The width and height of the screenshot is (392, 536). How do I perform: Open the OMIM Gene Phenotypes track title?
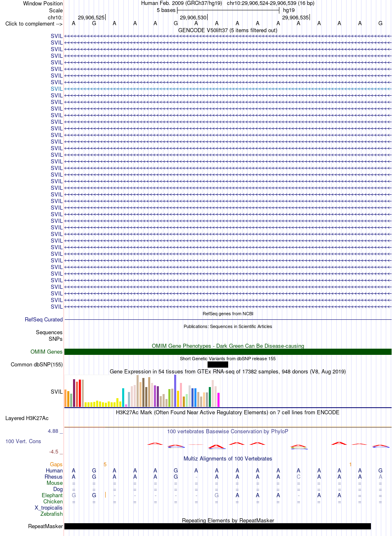pos(228,346)
